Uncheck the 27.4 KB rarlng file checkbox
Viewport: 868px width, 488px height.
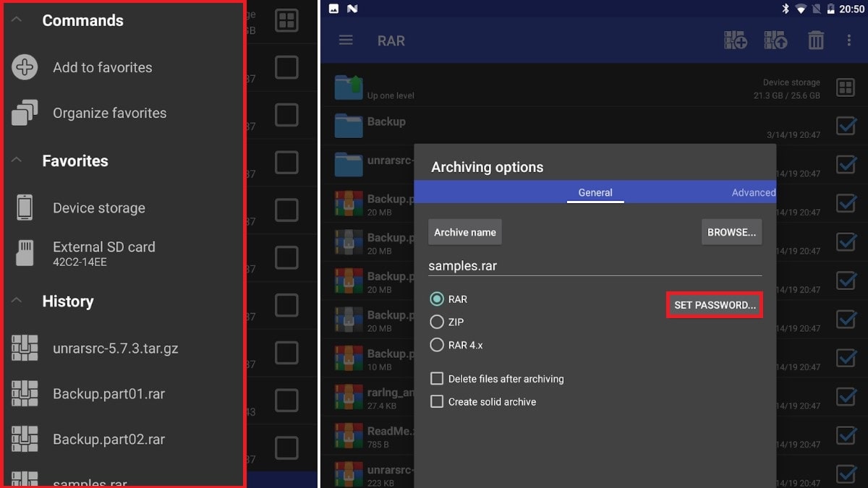point(846,396)
